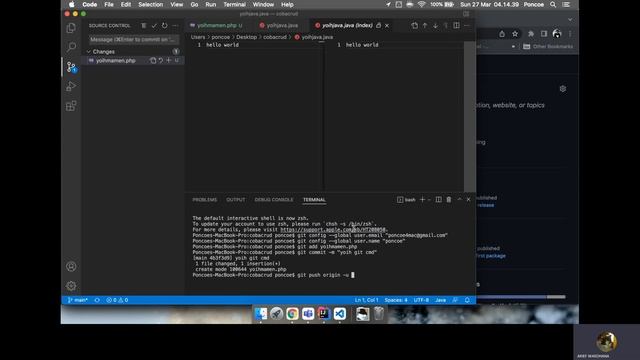The height and width of the screenshot is (360, 640).
Task: Open the Search view in activity bar
Action: tap(71, 47)
